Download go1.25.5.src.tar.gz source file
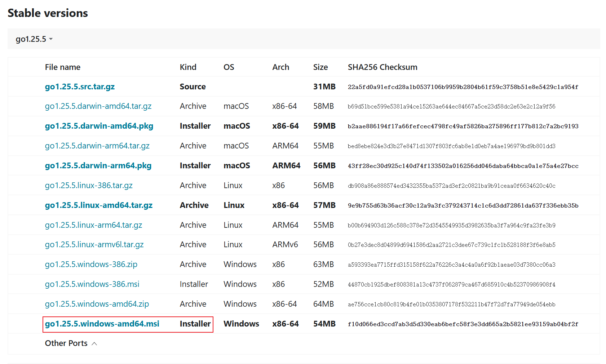 pos(80,87)
